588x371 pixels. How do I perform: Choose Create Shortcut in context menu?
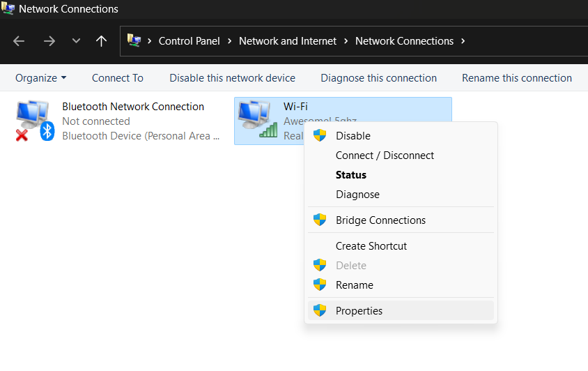401,246
